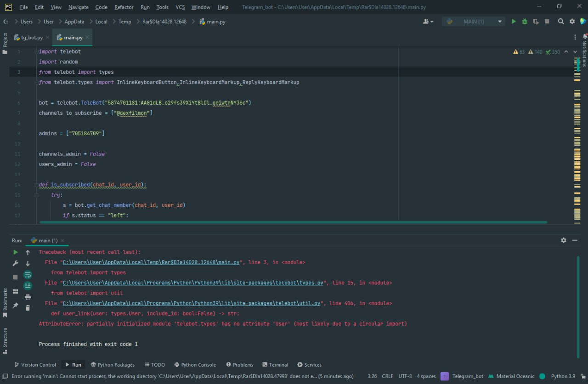Run main.py with coverage icon

536,21
